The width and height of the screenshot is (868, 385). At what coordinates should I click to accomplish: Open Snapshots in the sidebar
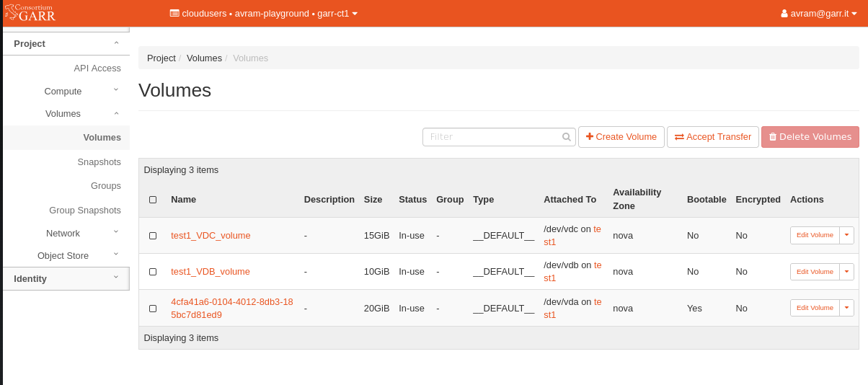[x=99, y=162]
